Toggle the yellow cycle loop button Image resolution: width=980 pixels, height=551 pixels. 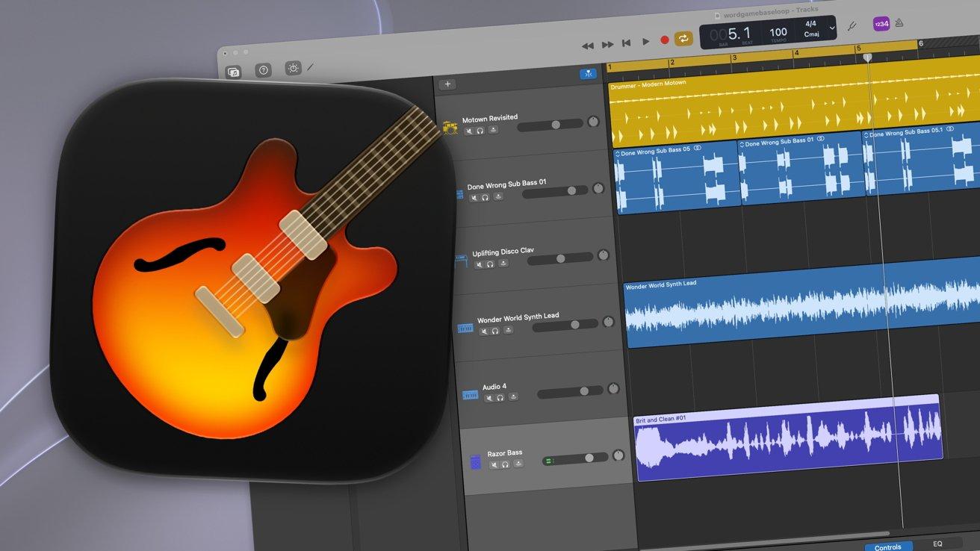click(x=683, y=39)
